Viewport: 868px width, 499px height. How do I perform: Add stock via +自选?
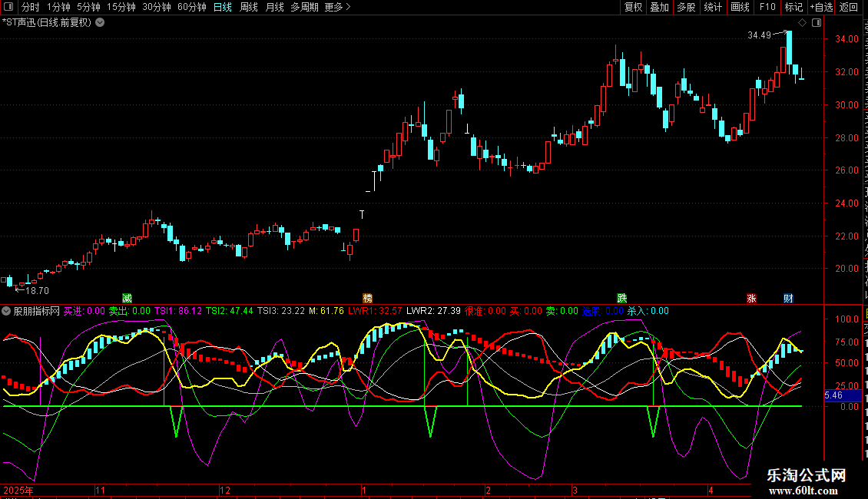(821, 7)
